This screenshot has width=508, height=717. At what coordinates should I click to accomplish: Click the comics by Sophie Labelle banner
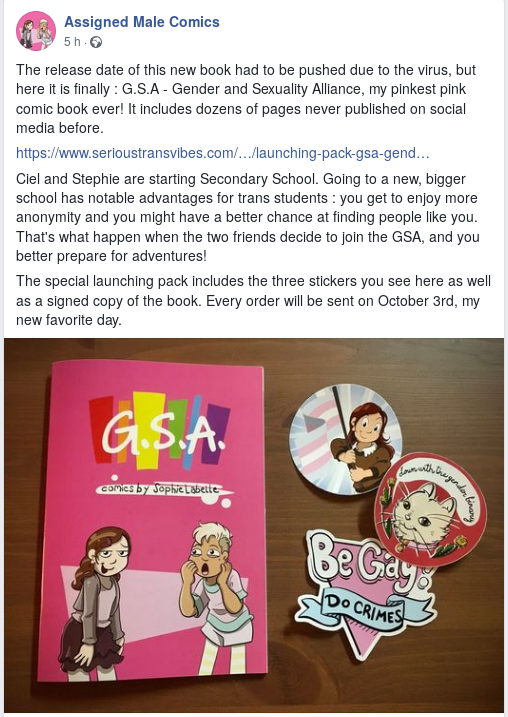161,489
